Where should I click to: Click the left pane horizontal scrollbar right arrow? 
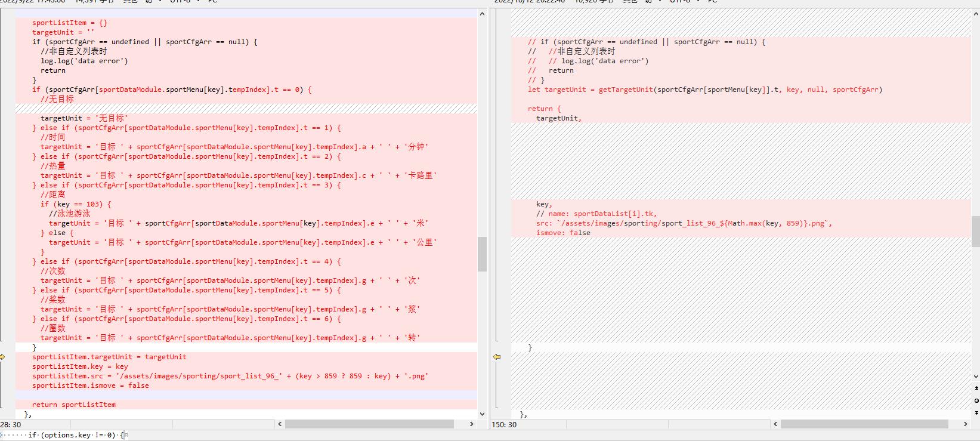(x=471, y=424)
